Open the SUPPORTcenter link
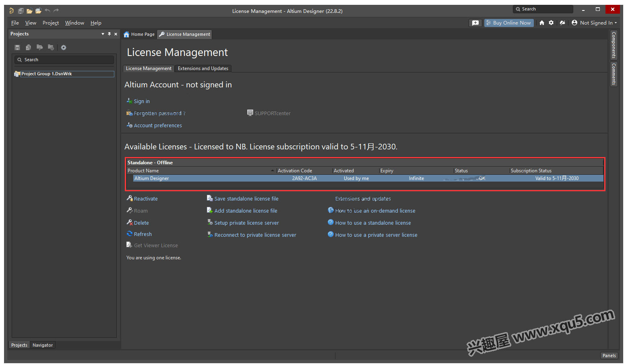 273,113
